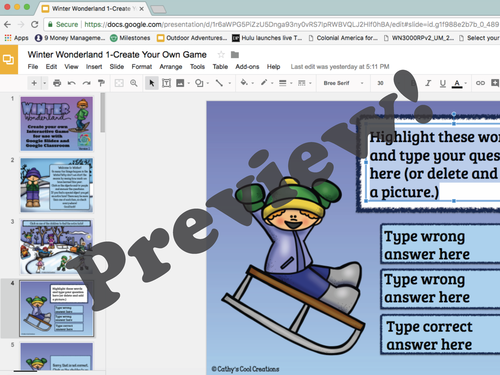Expand the Shape tool dropdown arrow
The width and height of the screenshot is (500, 375).
click(x=208, y=83)
